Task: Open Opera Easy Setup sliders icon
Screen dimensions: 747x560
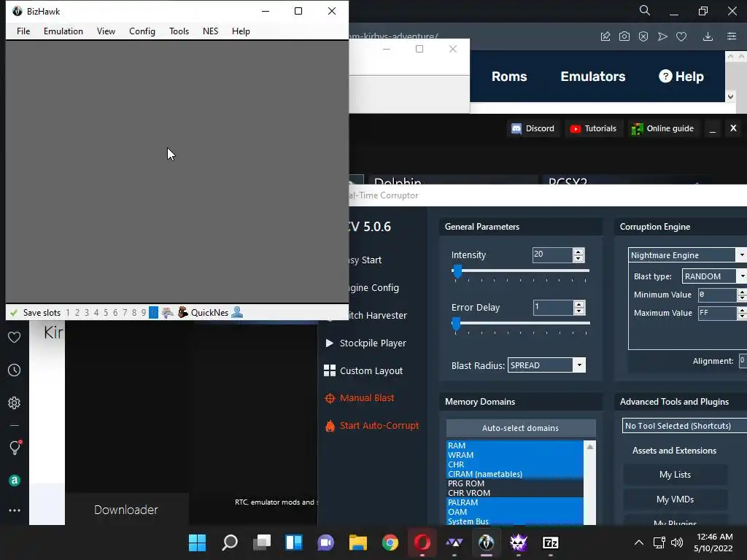Action: click(x=732, y=36)
